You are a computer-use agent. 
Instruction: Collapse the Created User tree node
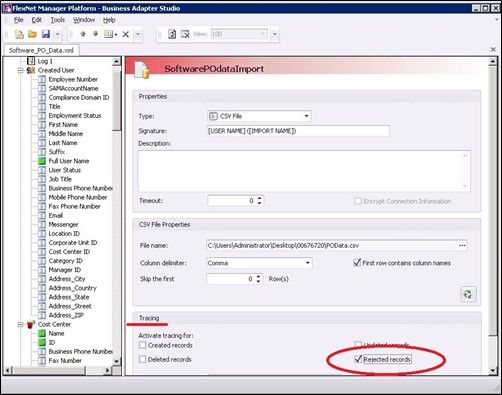tap(21, 70)
